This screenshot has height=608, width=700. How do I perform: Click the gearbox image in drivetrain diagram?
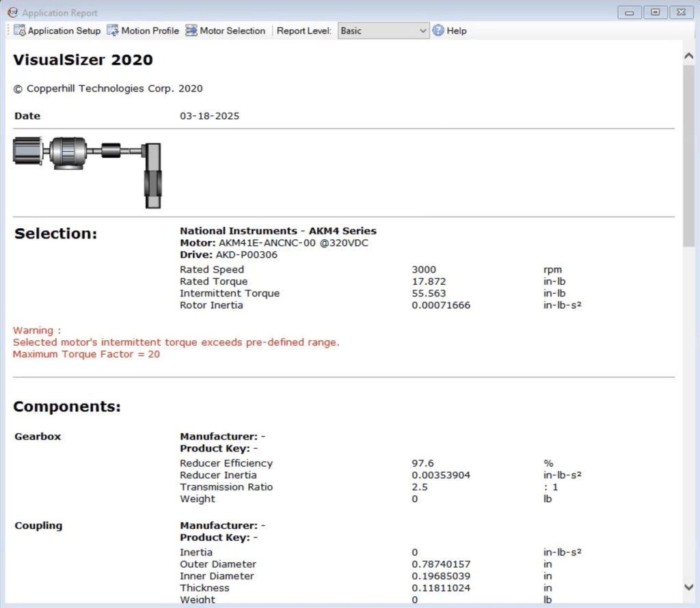click(67, 150)
